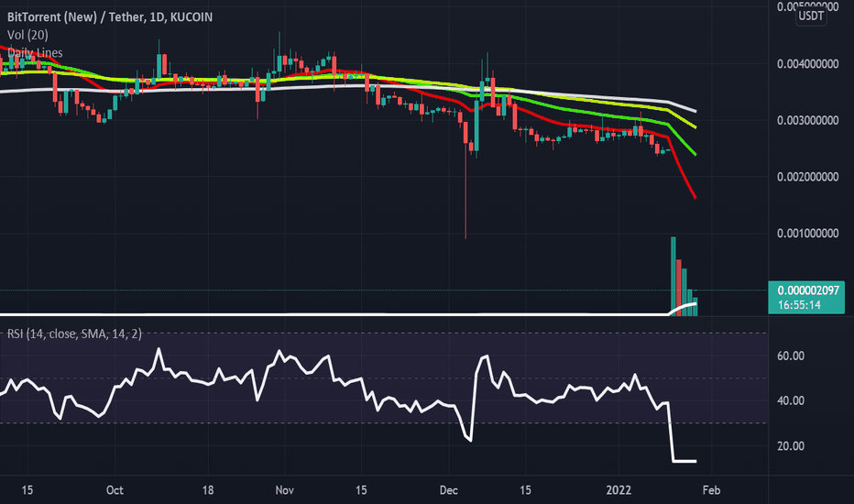Screen dimensions: 854x504
Task: Click the bar countdown 16:55:14
Action: 799,305
